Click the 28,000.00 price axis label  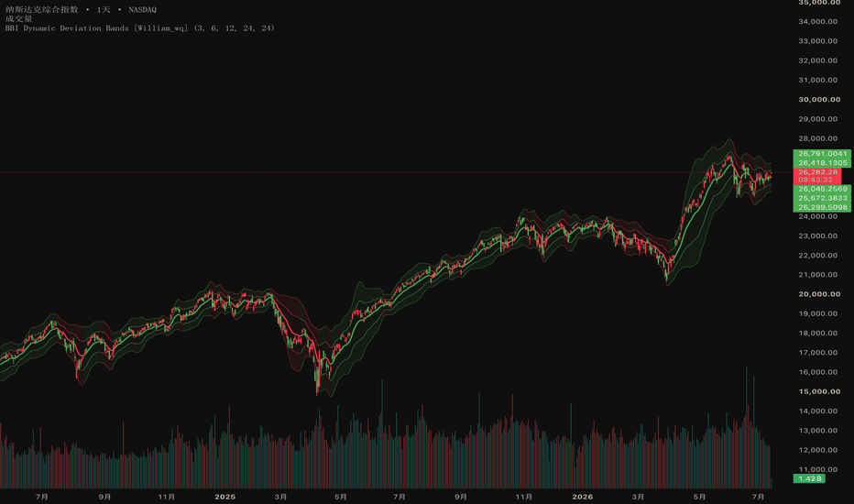[x=817, y=138]
